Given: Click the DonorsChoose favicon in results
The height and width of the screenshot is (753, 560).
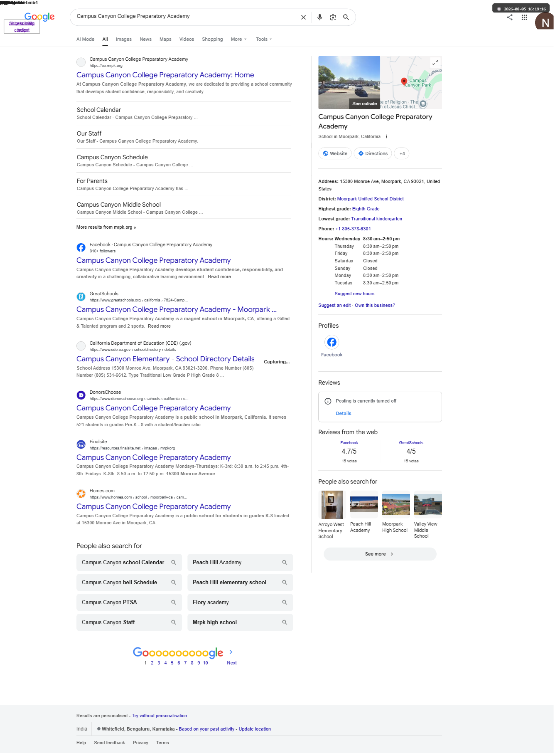Looking at the screenshot, I should coord(81,395).
